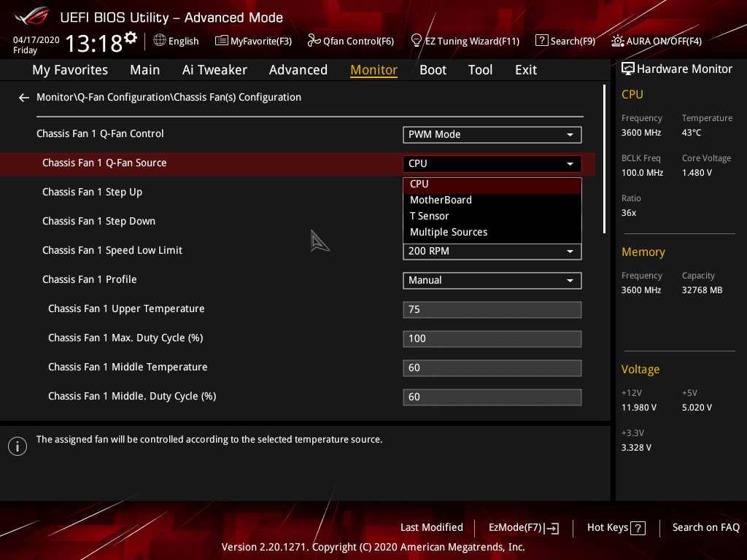Click the CPU Ratio 36x value

coord(628,213)
